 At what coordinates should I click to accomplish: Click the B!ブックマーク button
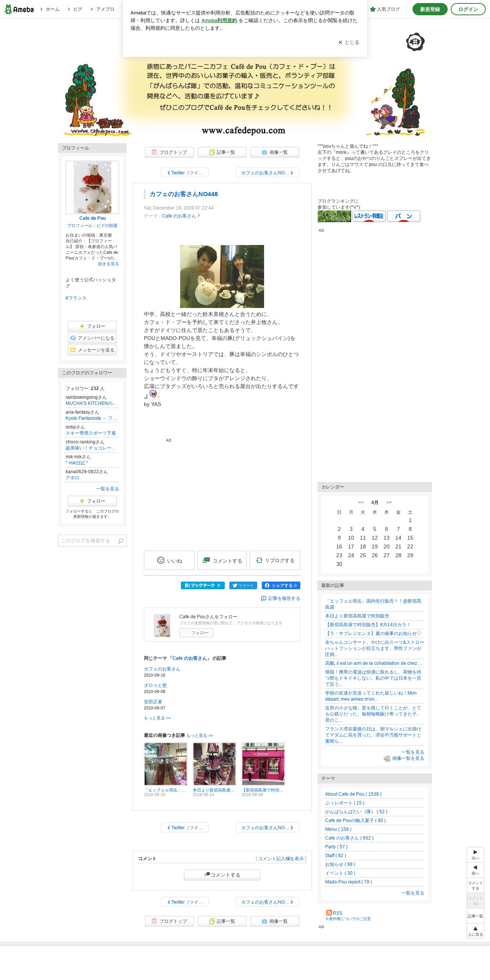point(203,585)
